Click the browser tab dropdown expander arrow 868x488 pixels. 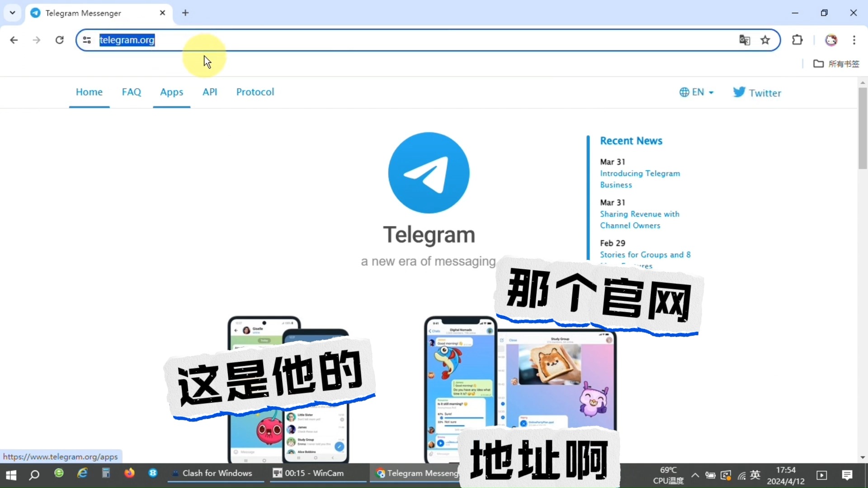click(x=13, y=13)
